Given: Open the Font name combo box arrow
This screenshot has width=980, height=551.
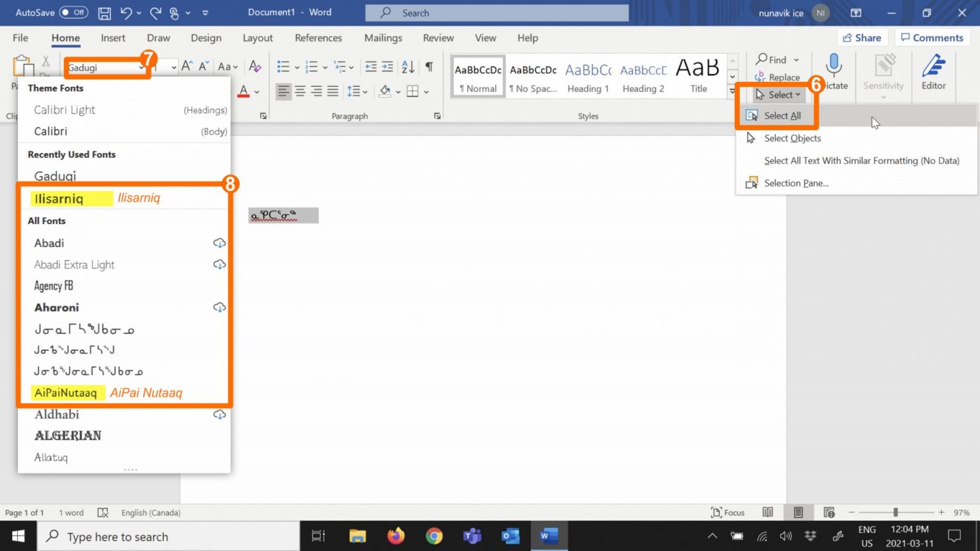Looking at the screenshot, I should point(142,68).
